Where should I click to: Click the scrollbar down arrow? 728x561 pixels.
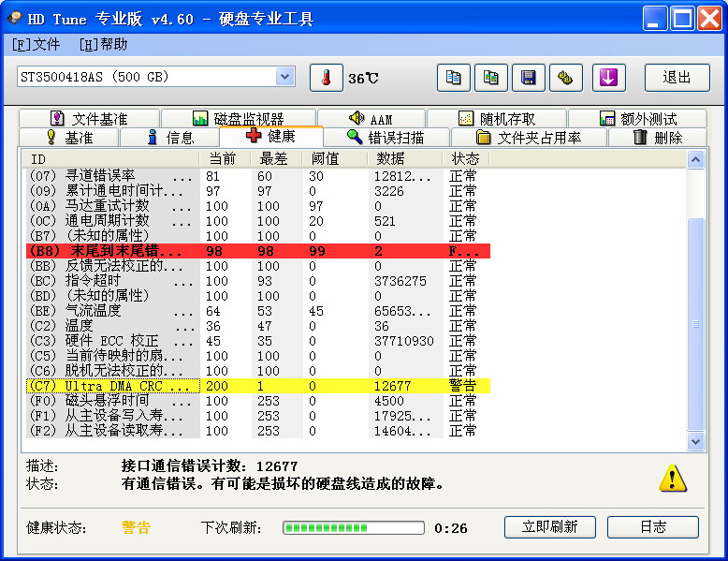coord(695,441)
